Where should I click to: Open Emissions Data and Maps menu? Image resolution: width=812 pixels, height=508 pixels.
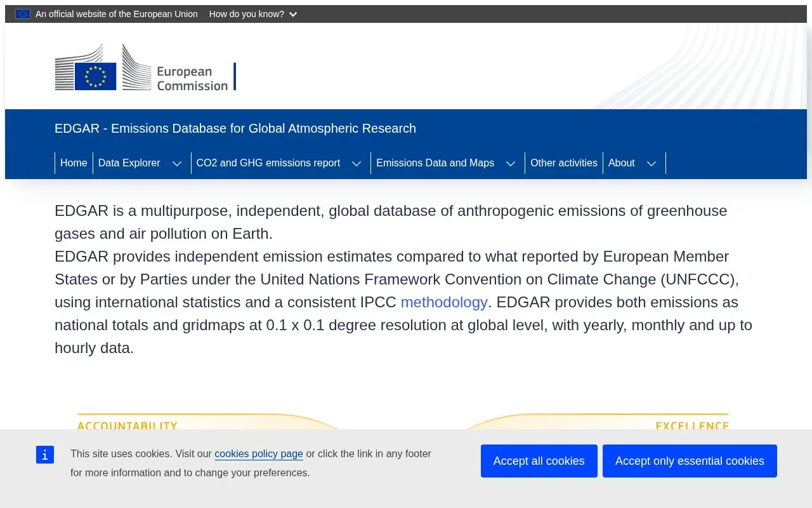[x=435, y=163]
